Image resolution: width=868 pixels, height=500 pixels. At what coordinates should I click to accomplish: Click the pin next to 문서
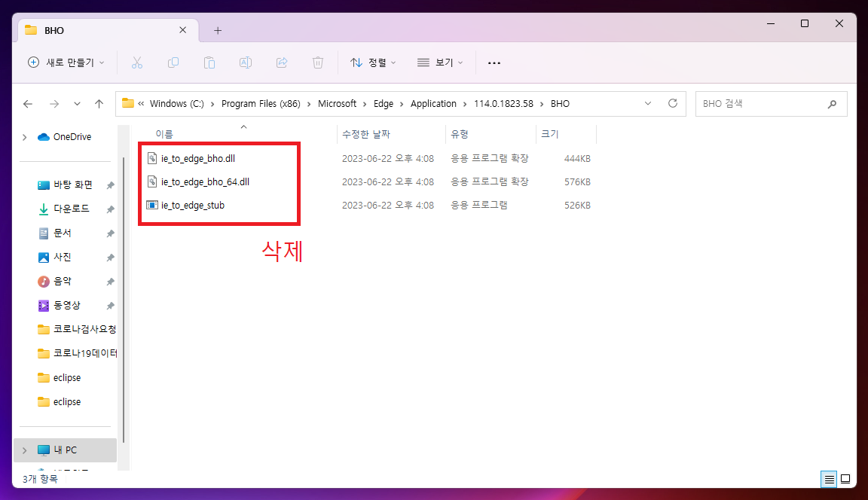pyautogui.click(x=110, y=233)
